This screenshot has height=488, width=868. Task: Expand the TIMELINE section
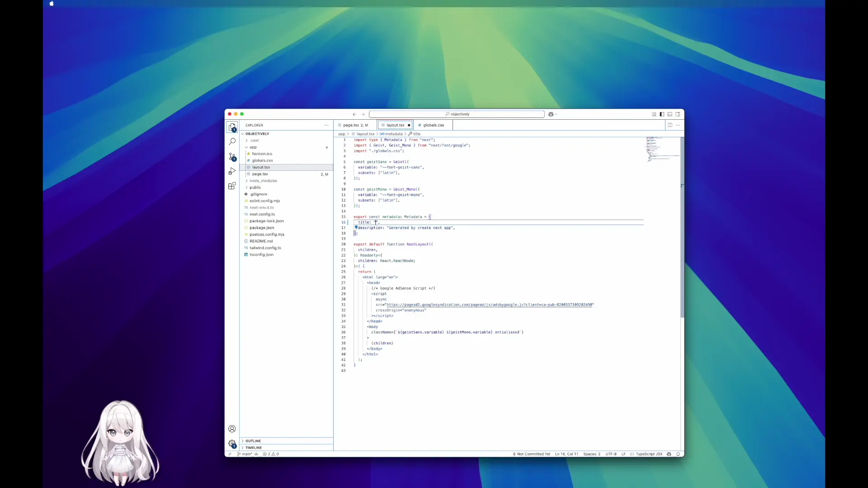287,448
